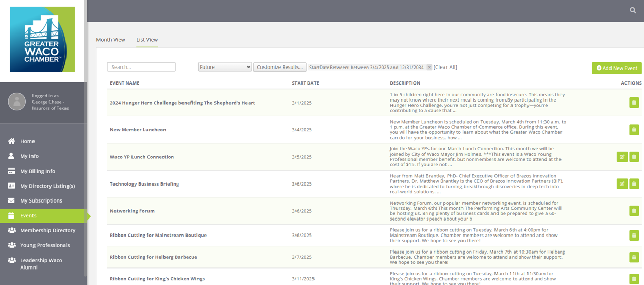Click the person icon beside My Info
The height and width of the screenshot is (285, 644).
(11, 156)
